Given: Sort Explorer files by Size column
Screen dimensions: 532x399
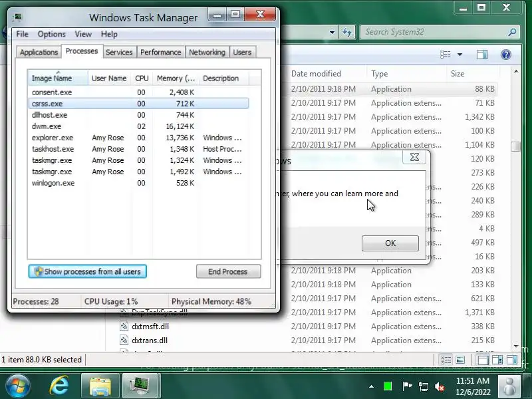Looking at the screenshot, I should pyautogui.click(x=473, y=74).
